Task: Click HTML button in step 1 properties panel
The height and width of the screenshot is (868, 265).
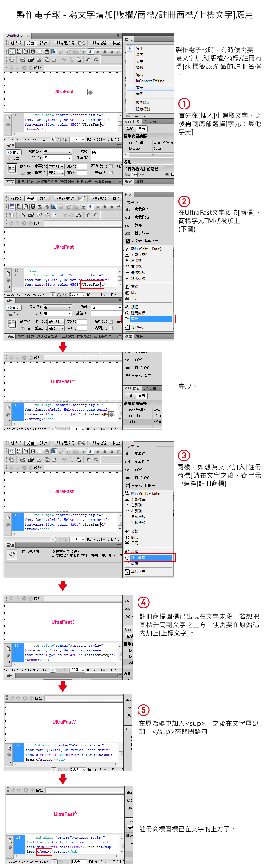Action: click(x=14, y=152)
